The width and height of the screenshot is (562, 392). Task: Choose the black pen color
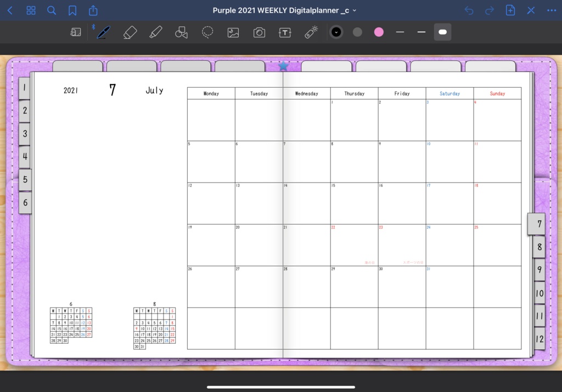[336, 32]
